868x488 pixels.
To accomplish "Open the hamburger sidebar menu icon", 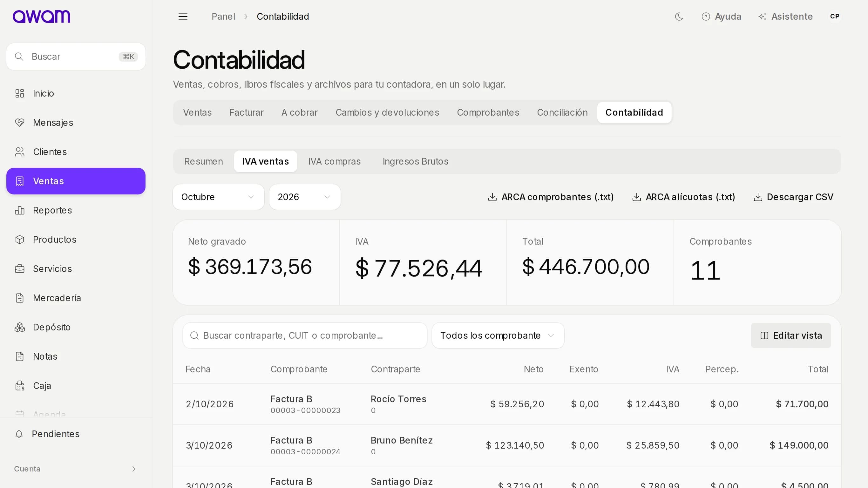I will [x=183, y=17].
